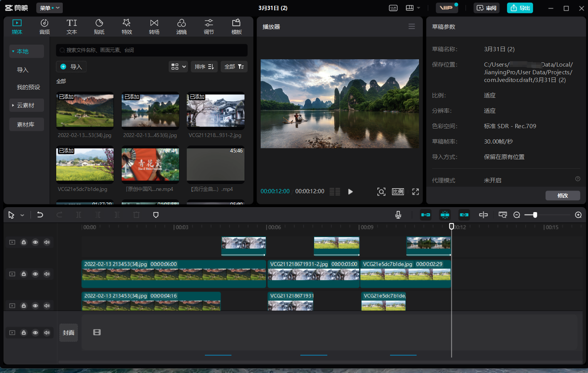
Task: Toggle clip linkage
Action: [x=464, y=215]
